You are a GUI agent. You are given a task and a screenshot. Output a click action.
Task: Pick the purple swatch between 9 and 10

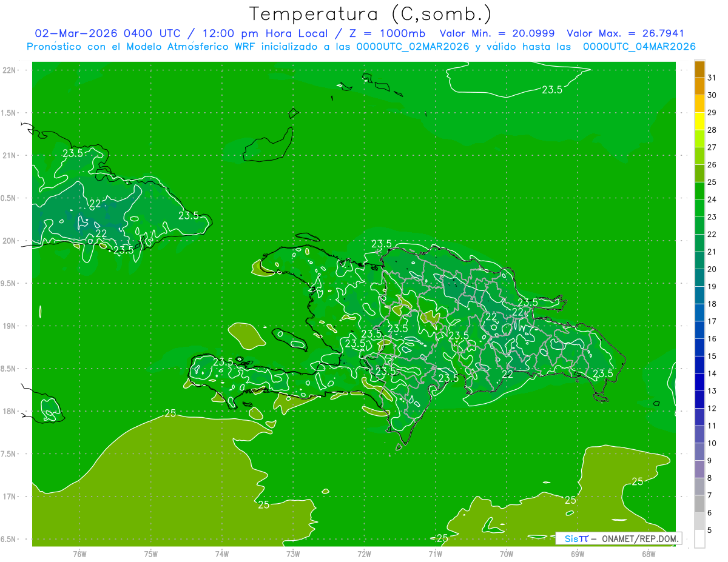(699, 452)
